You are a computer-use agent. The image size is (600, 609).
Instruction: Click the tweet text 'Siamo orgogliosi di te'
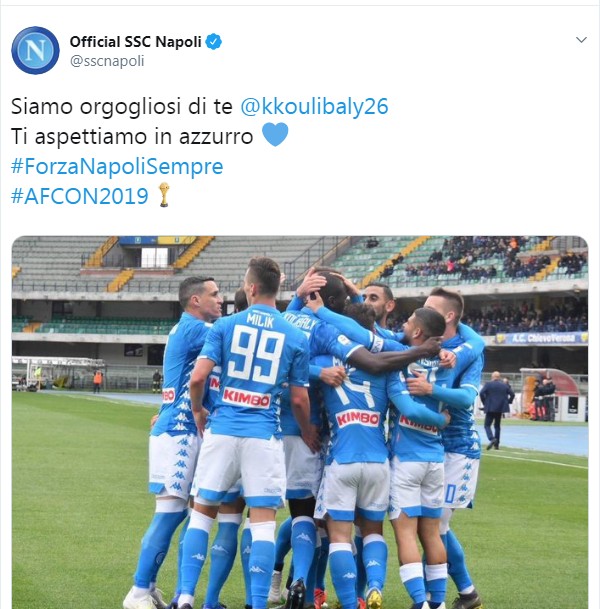tap(122, 106)
